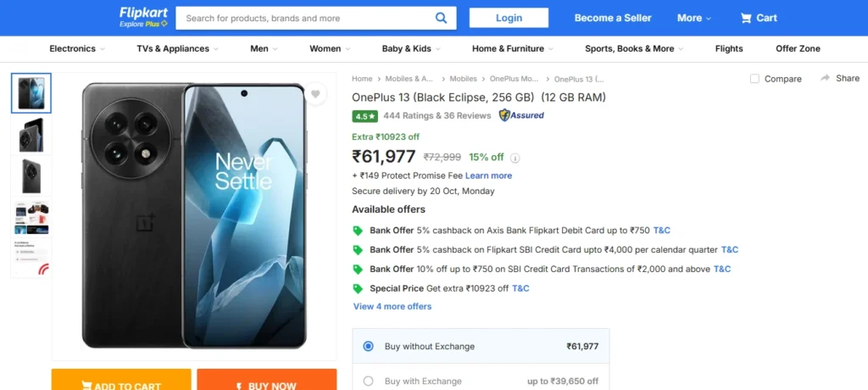The image size is (868, 390).
Task: Open the Flights menu item
Action: [x=729, y=48]
